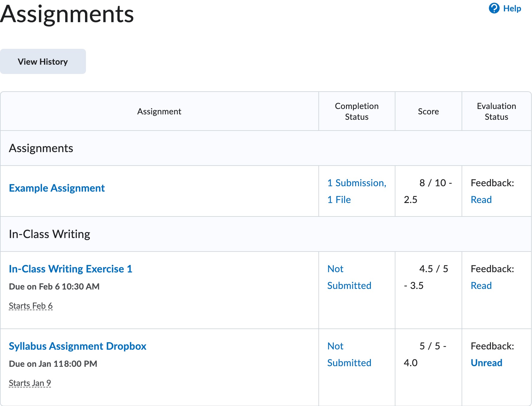532x406 pixels.
Task: Click the Starts Jan 9 availability text
Action: click(30, 383)
